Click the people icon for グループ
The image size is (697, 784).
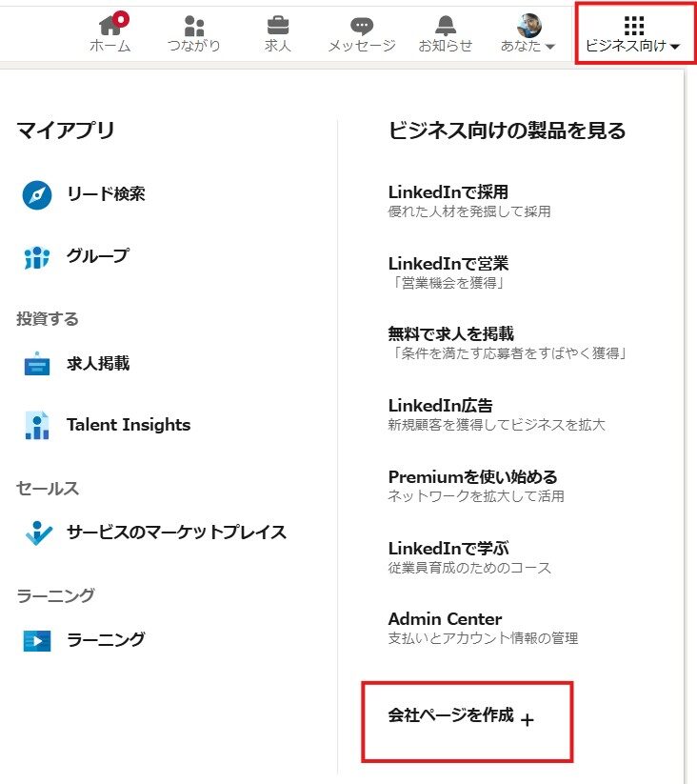click(x=37, y=257)
